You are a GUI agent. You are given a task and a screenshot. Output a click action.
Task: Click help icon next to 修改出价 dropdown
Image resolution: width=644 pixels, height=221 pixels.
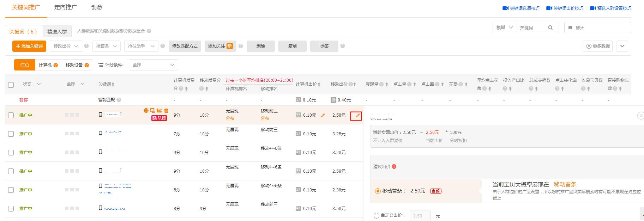86,46
